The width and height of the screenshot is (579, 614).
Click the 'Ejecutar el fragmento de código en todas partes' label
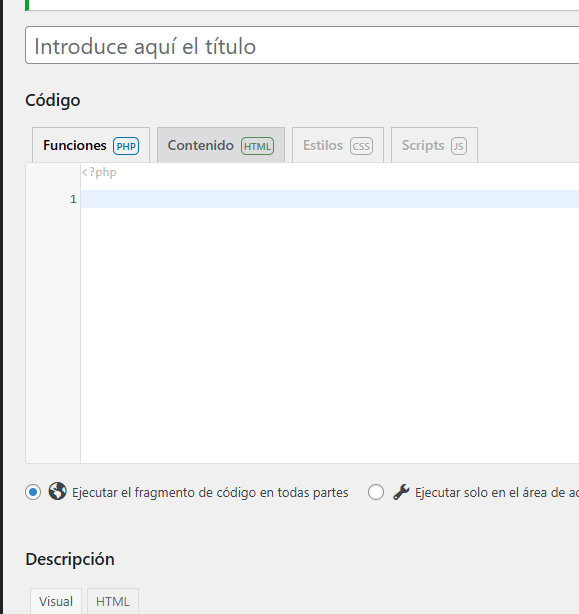coord(210,492)
